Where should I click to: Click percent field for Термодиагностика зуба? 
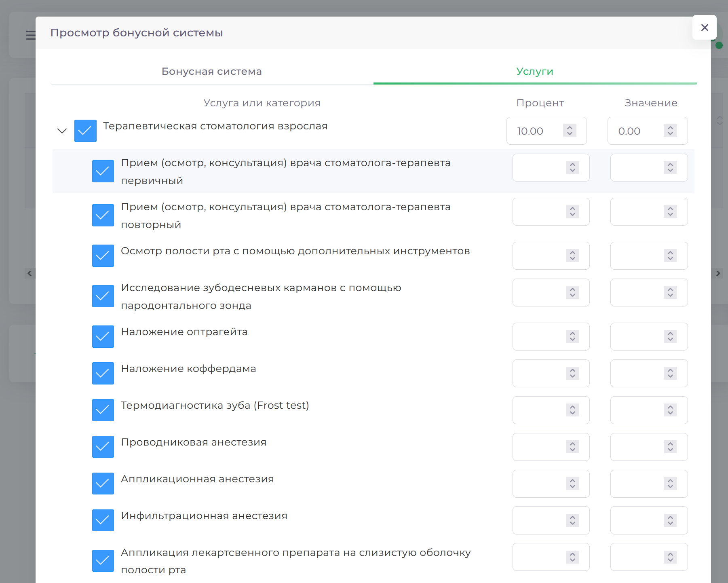(x=551, y=410)
